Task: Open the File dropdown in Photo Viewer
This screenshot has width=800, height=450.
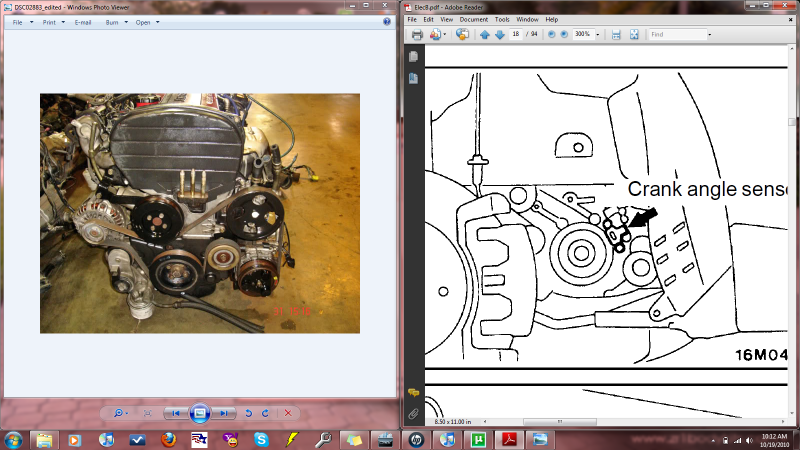Action: coord(22,22)
